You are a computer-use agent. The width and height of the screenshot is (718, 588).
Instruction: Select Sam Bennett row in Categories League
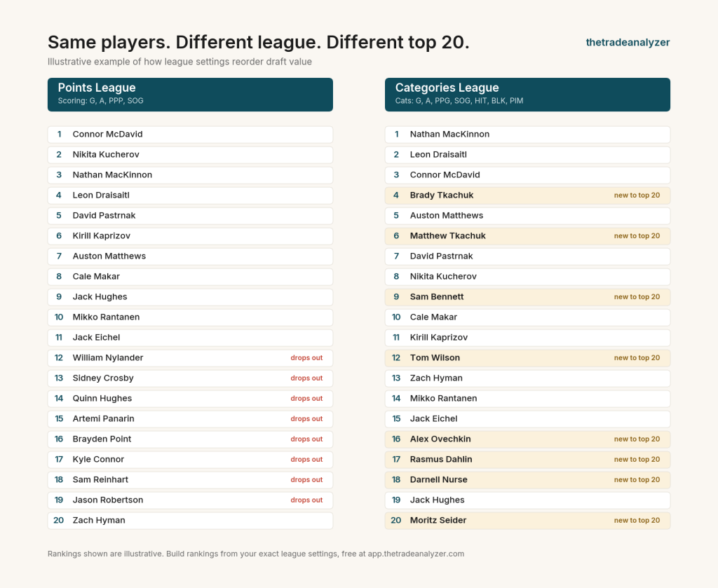click(x=527, y=297)
